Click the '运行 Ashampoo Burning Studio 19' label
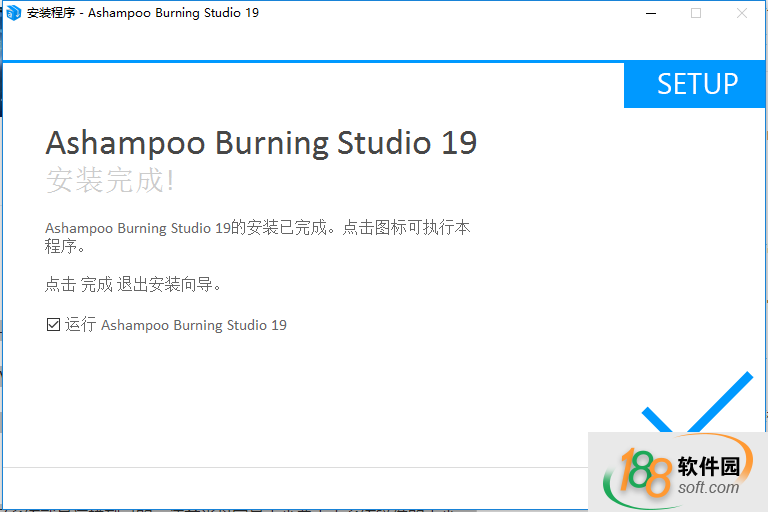 (176, 325)
